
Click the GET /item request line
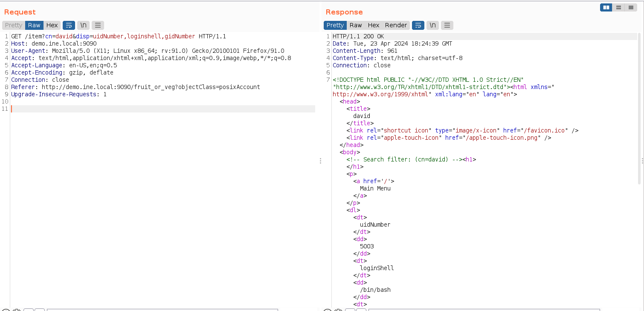(x=119, y=36)
